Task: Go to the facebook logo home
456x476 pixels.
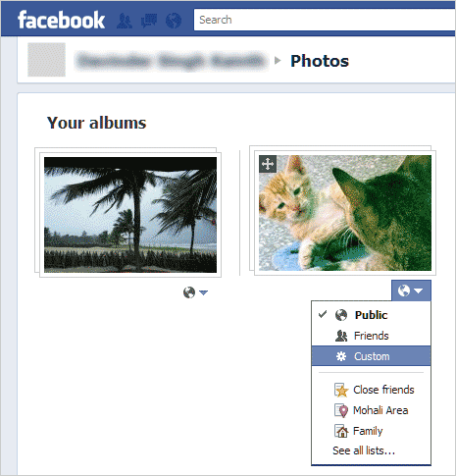Action: [x=61, y=20]
